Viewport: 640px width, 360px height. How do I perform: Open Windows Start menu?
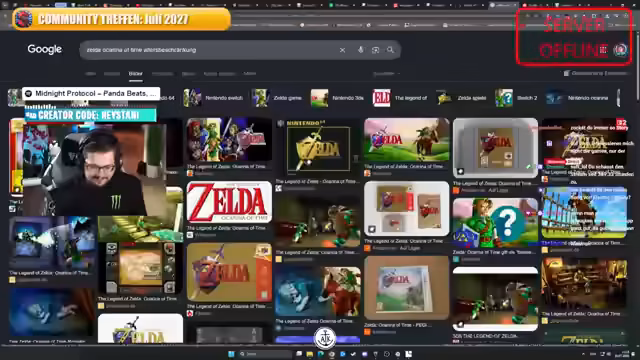[x=231, y=354]
